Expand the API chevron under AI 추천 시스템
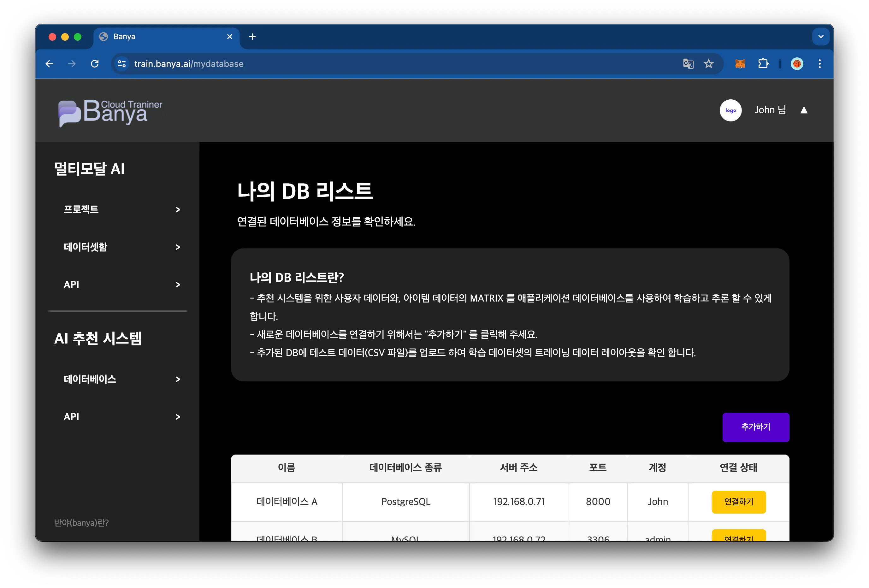The width and height of the screenshot is (869, 588). [x=178, y=417]
